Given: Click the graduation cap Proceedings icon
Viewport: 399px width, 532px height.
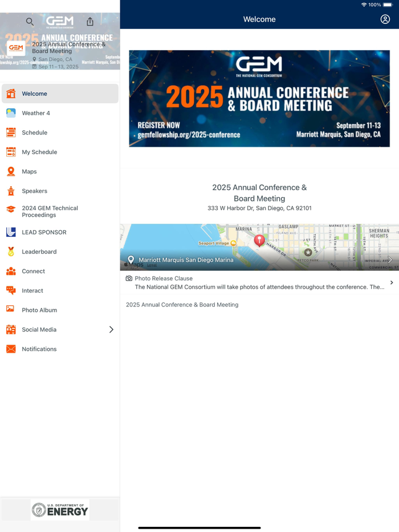Looking at the screenshot, I should pyautogui.click(x=11, y=209).
